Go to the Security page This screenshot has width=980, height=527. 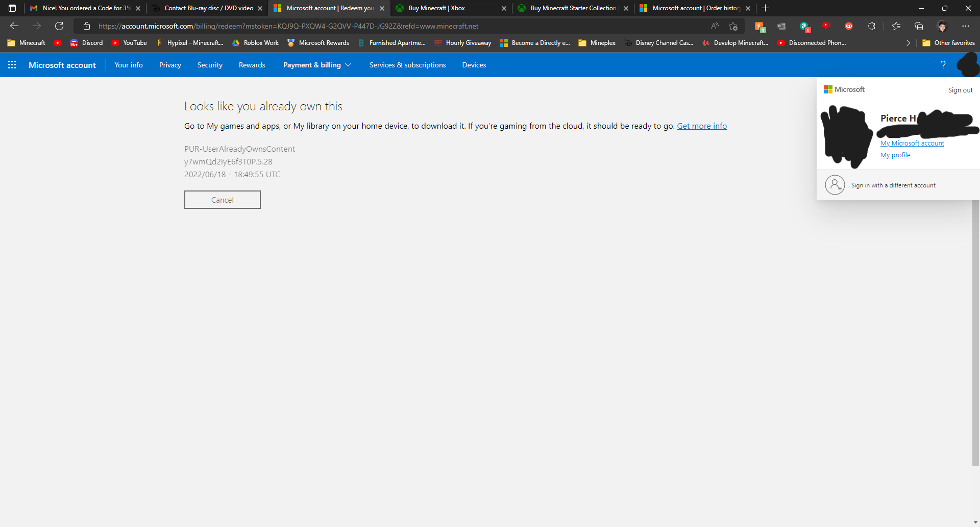point(210,65)
